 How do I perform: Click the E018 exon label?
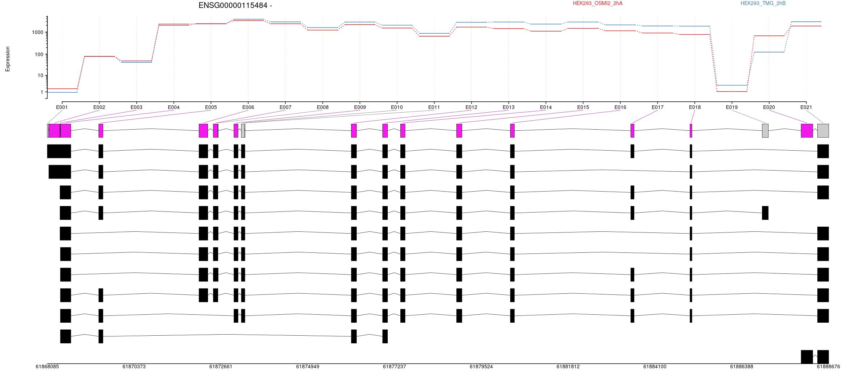[695, 107]
